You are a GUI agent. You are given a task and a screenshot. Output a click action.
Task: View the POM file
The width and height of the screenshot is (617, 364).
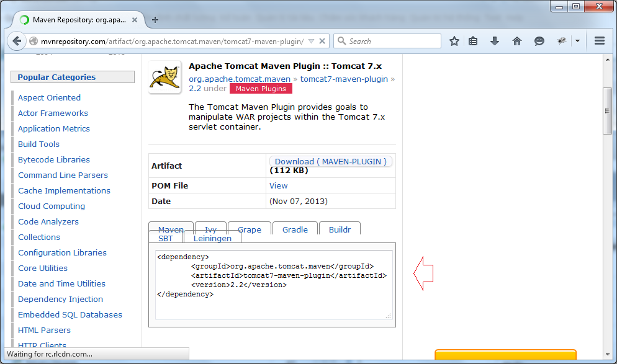click(x=278, y=185)
